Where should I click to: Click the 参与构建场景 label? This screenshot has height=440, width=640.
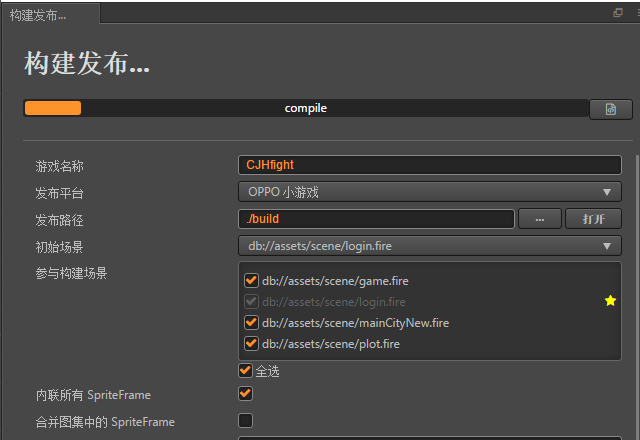pyautogui.click(x=71, y=273)
